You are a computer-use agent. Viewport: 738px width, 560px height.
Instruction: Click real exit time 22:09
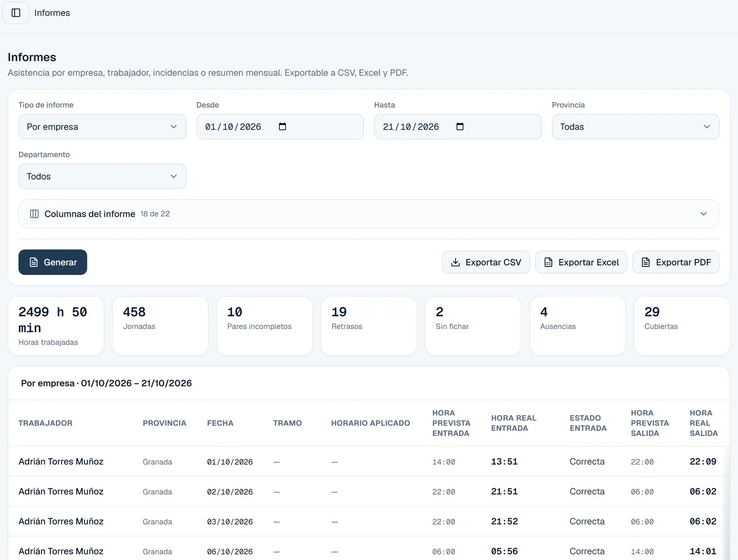point(703,461)
